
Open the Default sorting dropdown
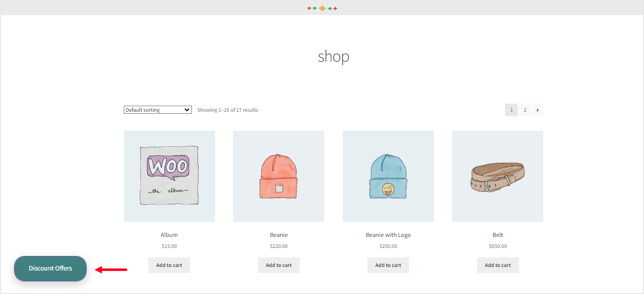coord(157,109)
